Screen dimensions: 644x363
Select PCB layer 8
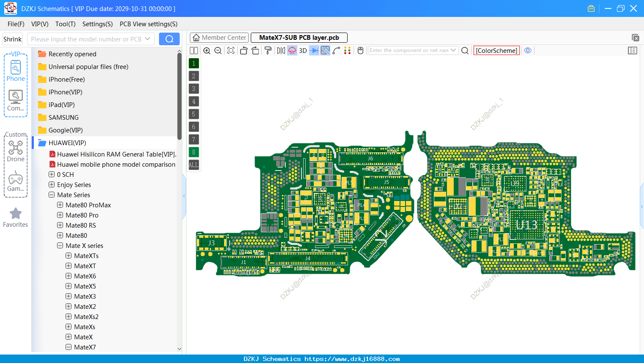[194, 152]
